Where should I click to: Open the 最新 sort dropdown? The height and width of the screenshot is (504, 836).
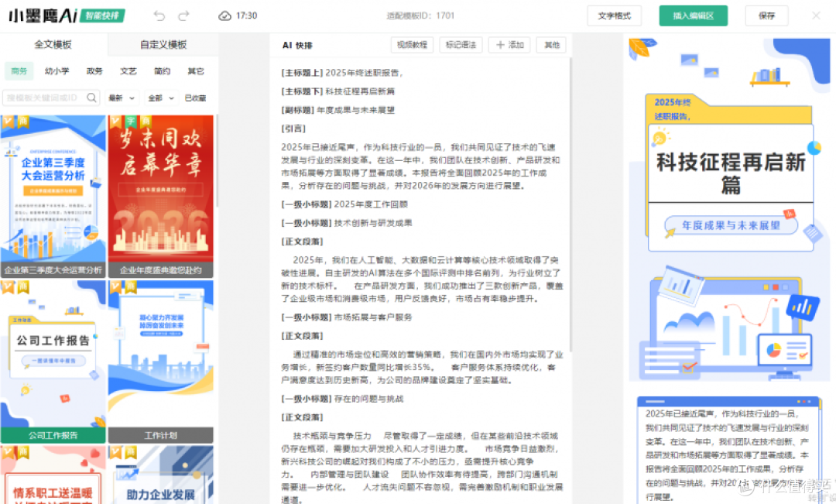(x=122, y=98)
